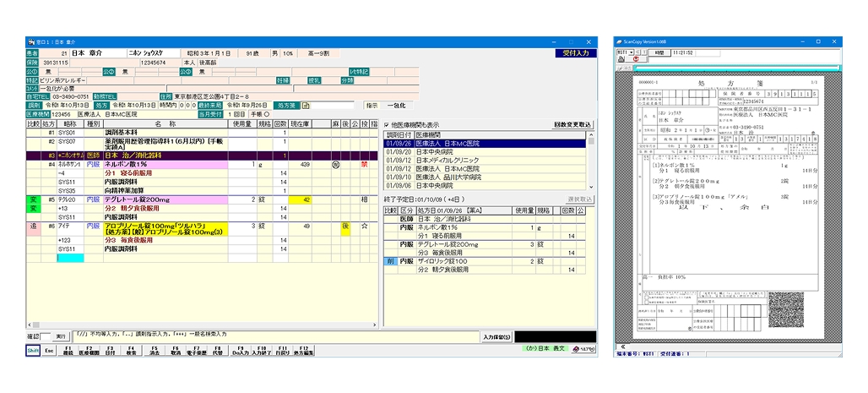Click the Esc key button in bottom bar
Screen dimensions: 868x393
49,350
